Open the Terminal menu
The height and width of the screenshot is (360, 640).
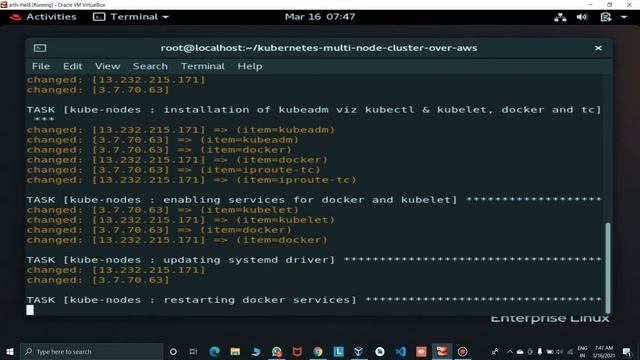coord(203,66)
